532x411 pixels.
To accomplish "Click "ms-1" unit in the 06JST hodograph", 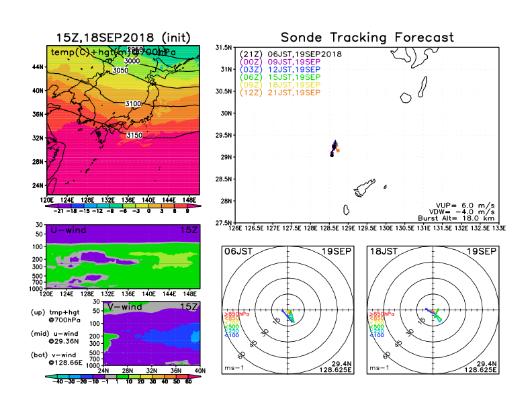I will (x=234, y=368).
